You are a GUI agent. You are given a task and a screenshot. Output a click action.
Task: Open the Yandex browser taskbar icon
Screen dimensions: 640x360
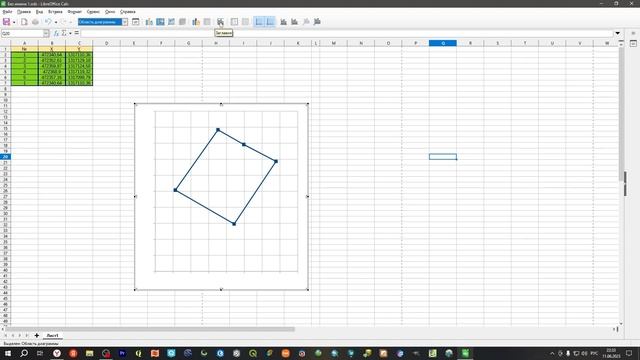[x=57, y=353]
